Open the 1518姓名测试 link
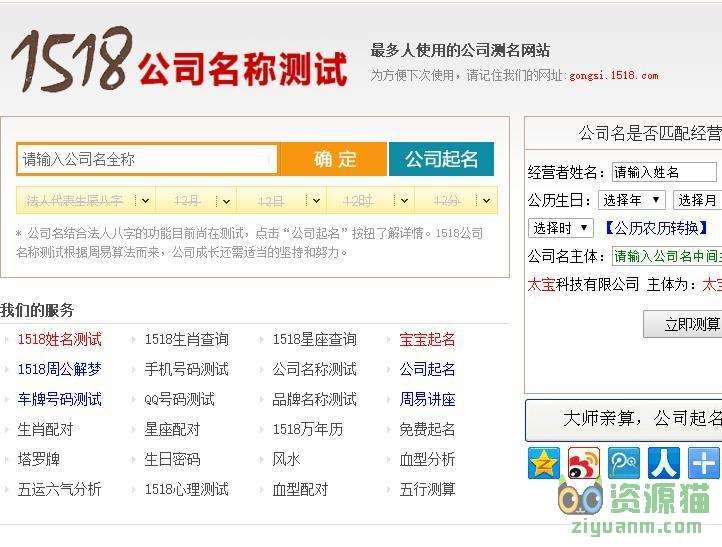 click(59, 340)
